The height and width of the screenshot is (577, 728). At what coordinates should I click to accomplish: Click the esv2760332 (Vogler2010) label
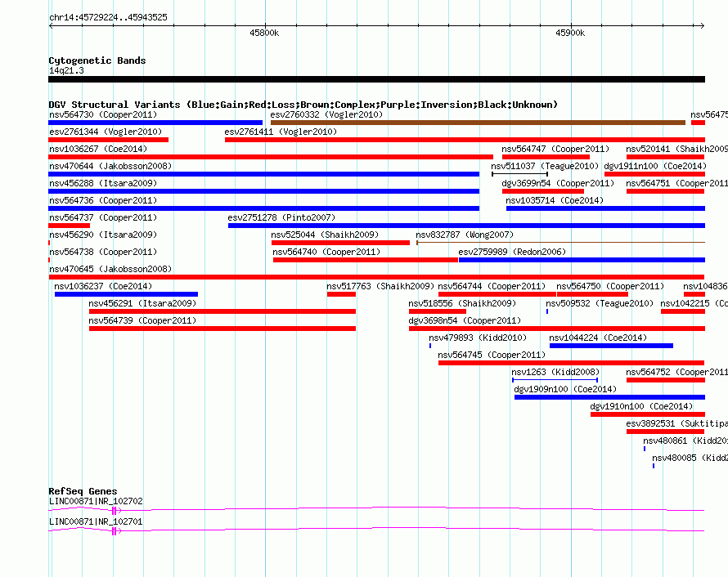326,114
